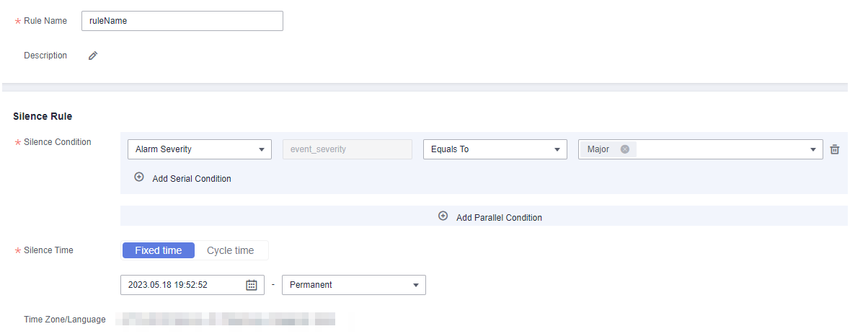Expand Alarm Severity dropdown
This screenshot has width=868, height=334.
point(200,149)
